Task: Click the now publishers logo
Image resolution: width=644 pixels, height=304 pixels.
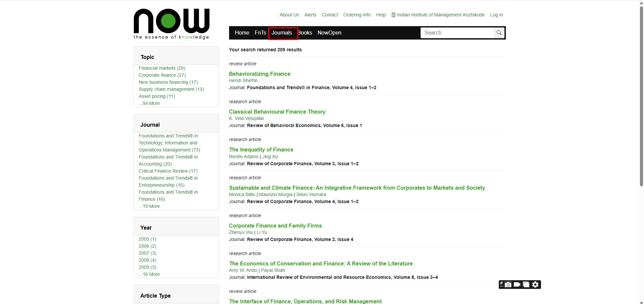Action: [171, 24]
